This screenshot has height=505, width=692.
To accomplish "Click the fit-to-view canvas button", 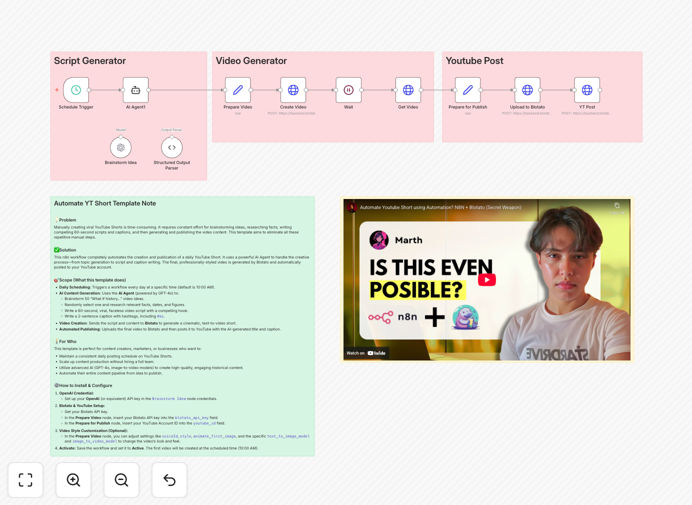I will (26, 480).
